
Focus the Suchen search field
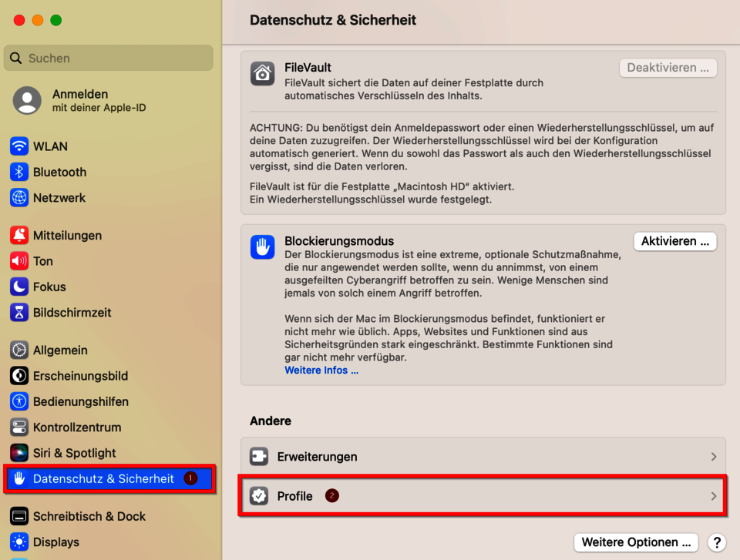pyautogui.click(x=108, y=58)
